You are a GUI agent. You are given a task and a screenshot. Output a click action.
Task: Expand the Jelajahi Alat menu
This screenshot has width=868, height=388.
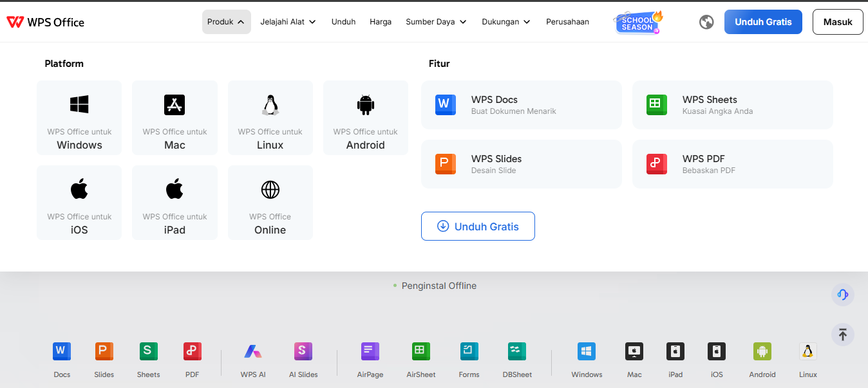pyautogui.click(x=288, y=22)
